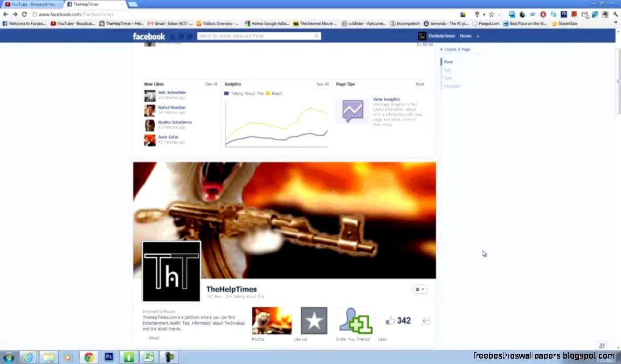Open Amir Zafar's profile name
This screenshot has width=621, height=364.
[x=168, y=137]
